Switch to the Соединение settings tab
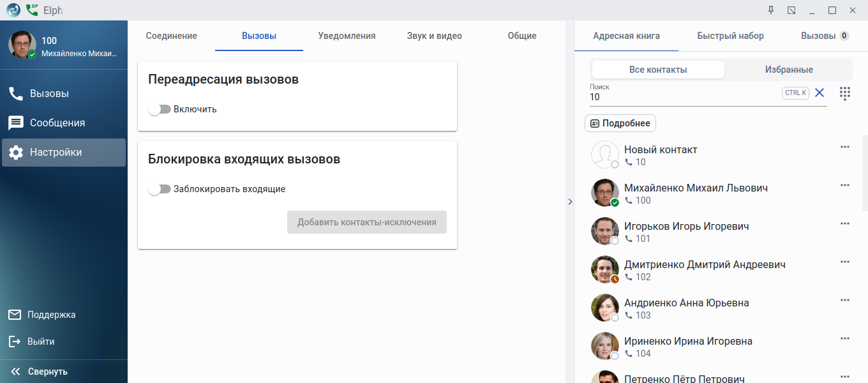The height and width of the screenshot is (383, 868). pyautogui.click(x=171, y=36)
